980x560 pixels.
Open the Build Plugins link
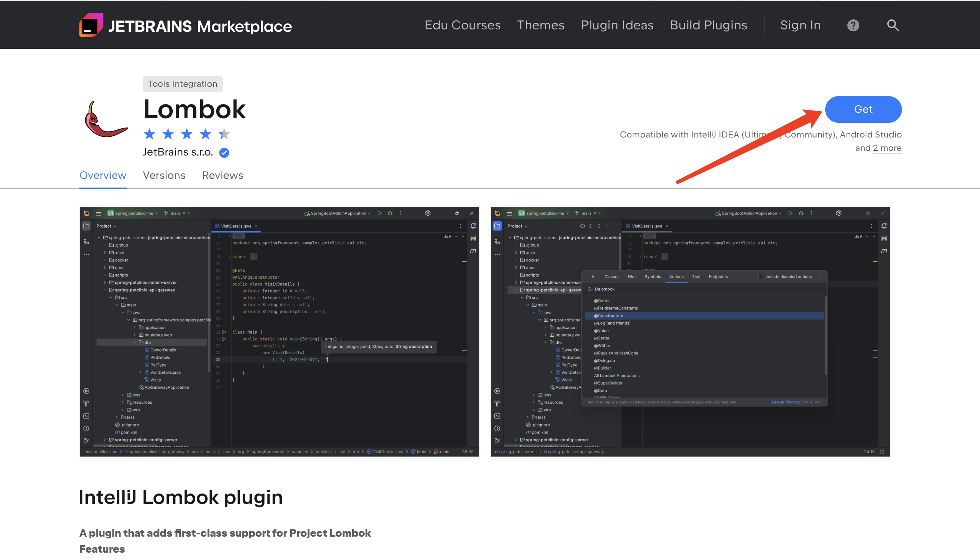coord(708,25)
